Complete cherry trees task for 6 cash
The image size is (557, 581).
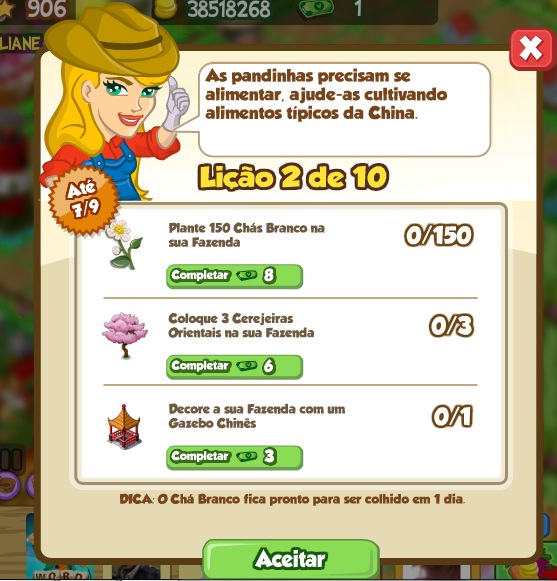[234, 366]
